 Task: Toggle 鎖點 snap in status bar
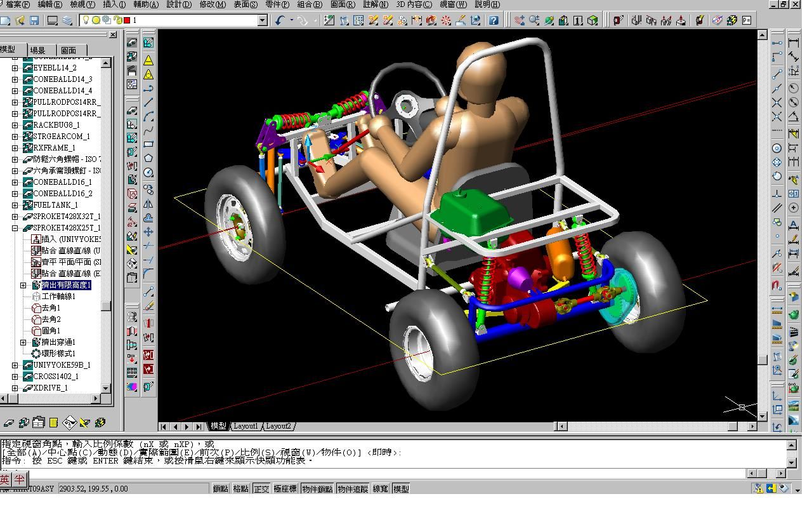coord(220,488)
